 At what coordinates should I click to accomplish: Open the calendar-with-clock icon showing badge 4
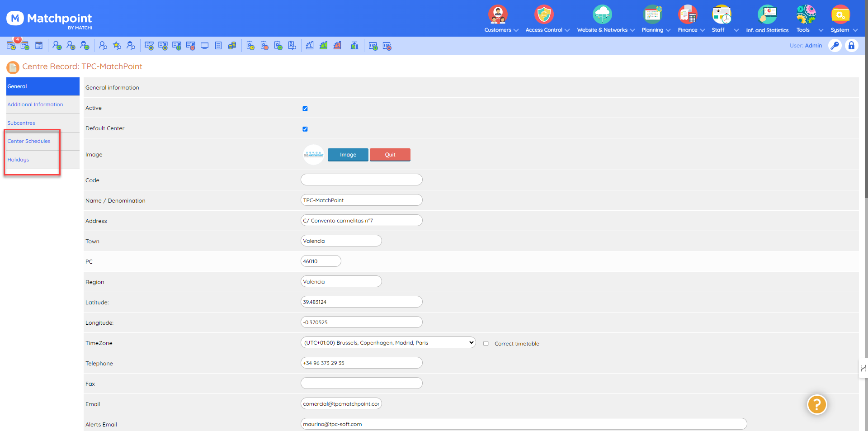(11, 46)
